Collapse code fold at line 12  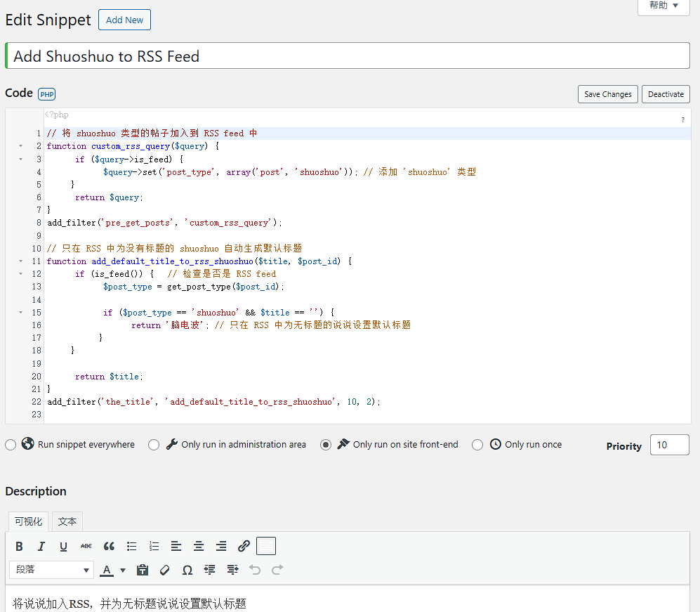[x=20, y=274]
